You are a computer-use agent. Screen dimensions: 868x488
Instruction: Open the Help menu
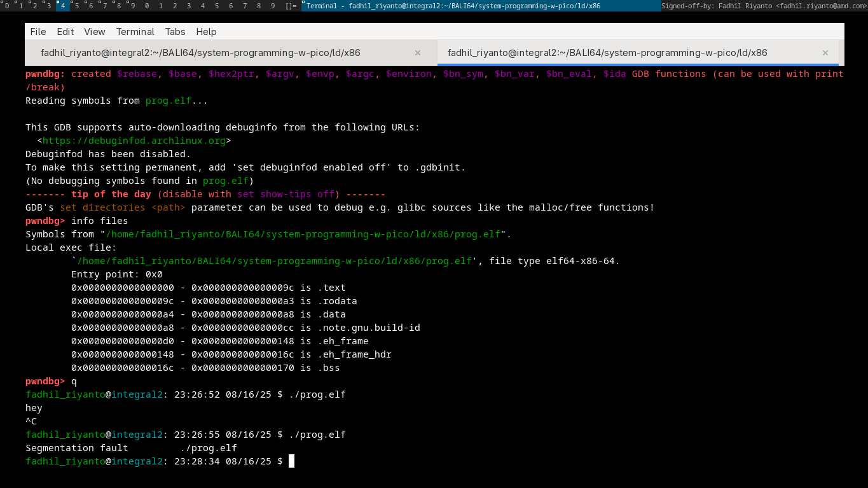(206, 31)
